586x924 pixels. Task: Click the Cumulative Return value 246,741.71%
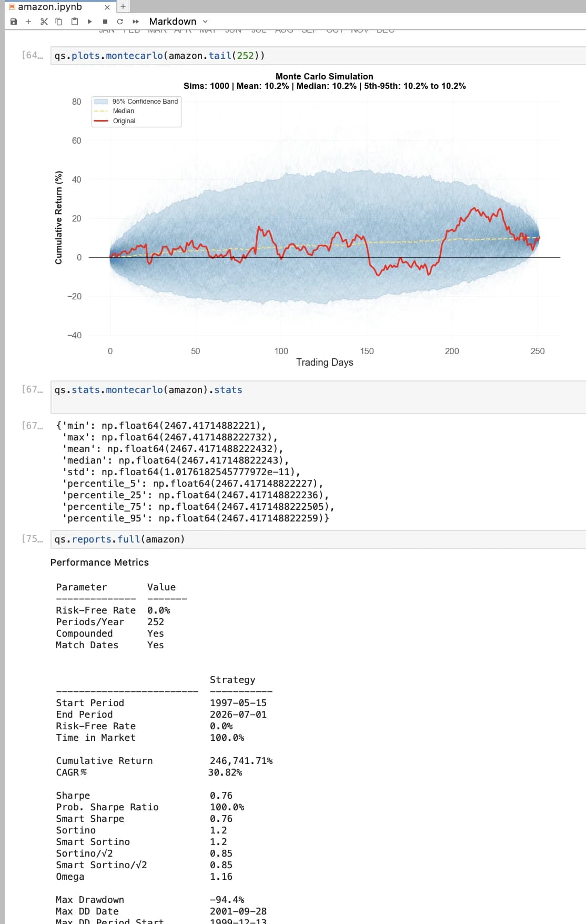click(241, 761)
